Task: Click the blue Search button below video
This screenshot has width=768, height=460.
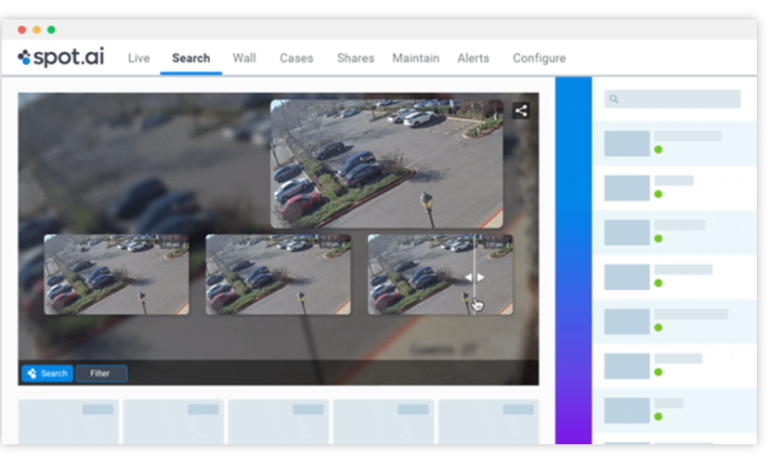Action: [47, 373]
